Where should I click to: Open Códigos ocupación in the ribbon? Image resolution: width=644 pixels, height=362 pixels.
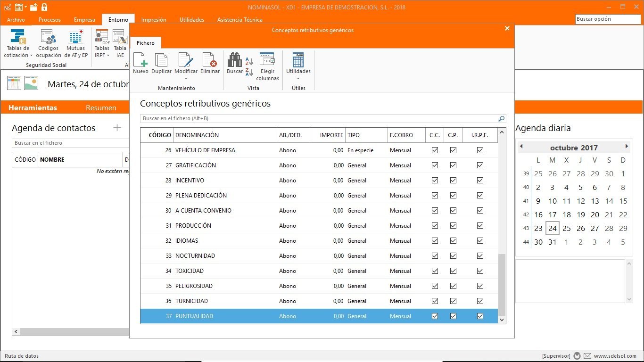[49, 44]
